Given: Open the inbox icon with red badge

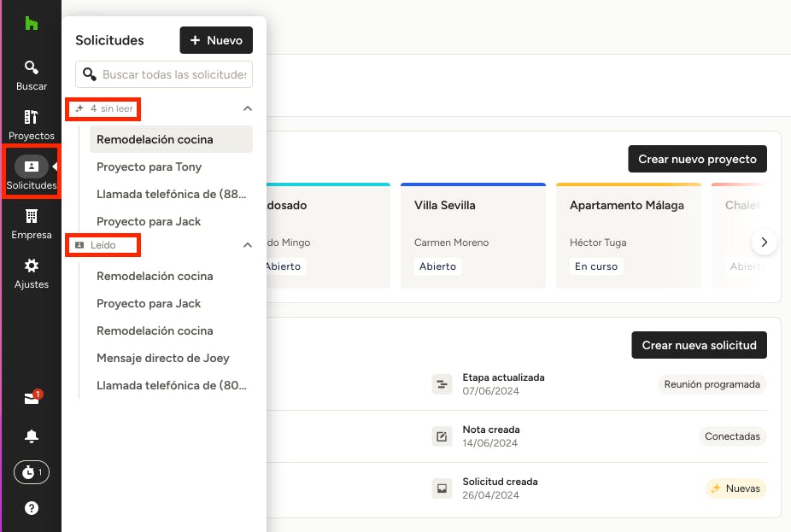Looking at the screenshot, I should [32, 399].
